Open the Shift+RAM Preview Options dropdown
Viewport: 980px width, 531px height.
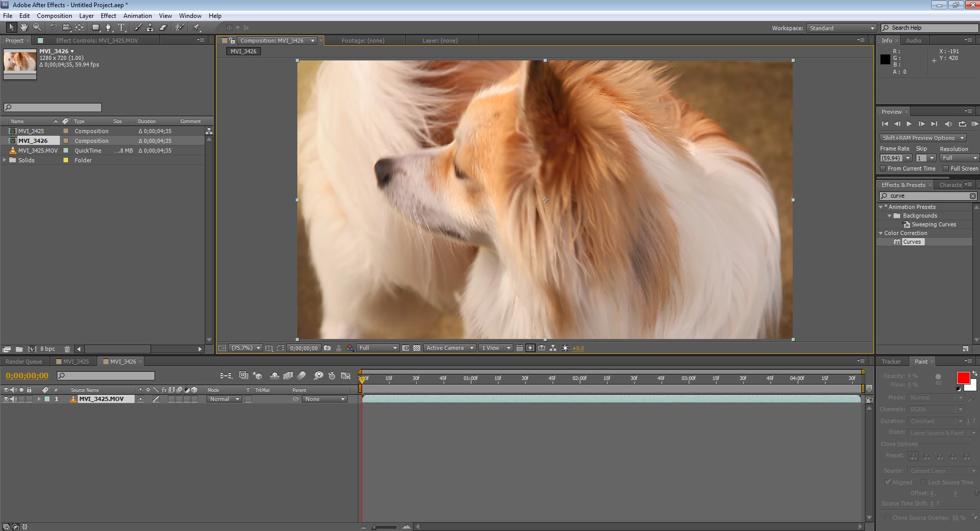point(923,138)
